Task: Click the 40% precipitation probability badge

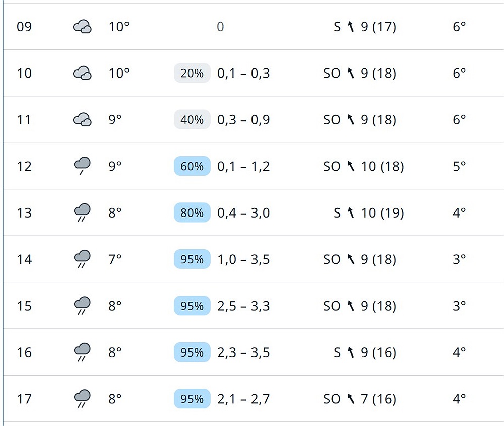Action: coord(192,120)
